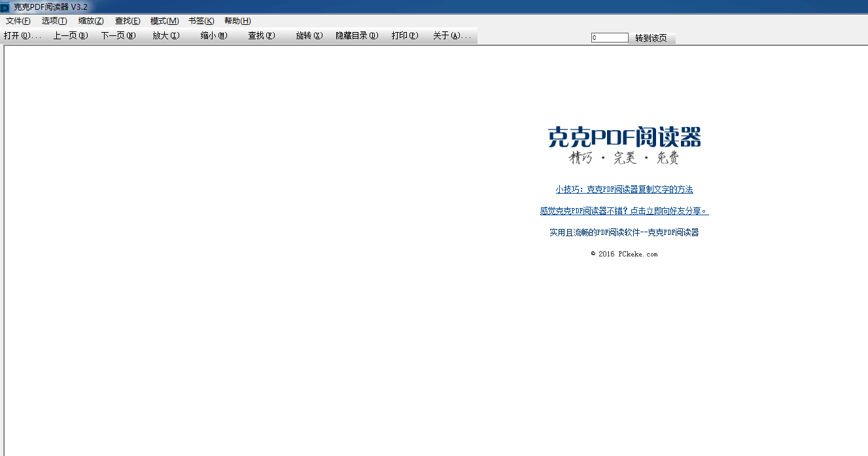Zoom out with the 缩小 toolbar button
868x456 pixels.
point(213,36)
